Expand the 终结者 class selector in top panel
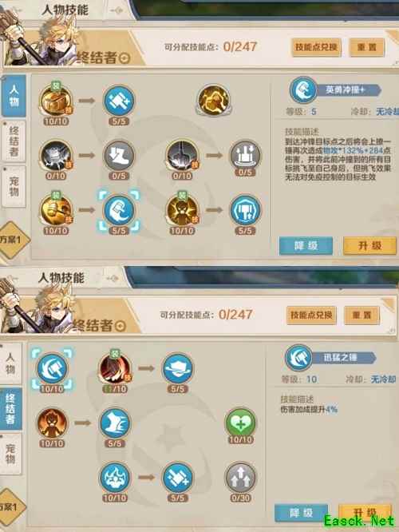This screenshot has width=399, height=532. coord(124,58)
